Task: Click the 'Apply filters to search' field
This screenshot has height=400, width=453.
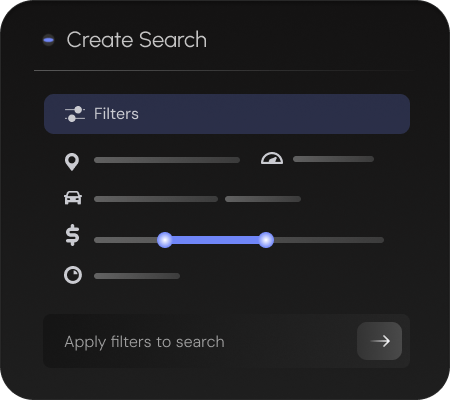Action: pyautogui.click(x=227, y=341)
